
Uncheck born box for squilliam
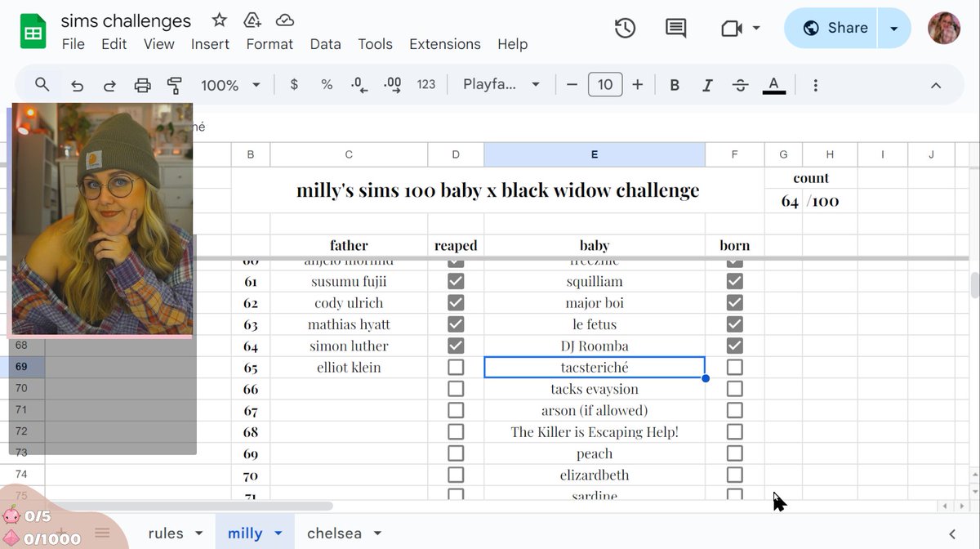[735, 281]
